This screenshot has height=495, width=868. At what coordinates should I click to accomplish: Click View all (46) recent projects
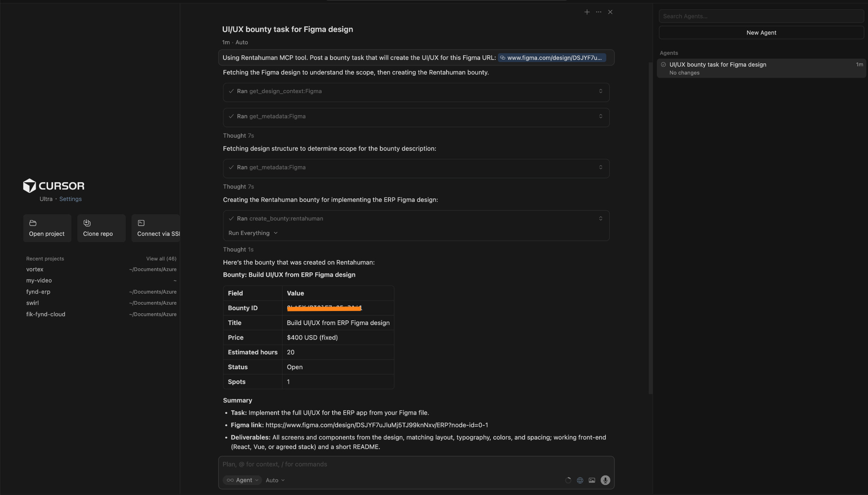[x=161, y=259]
